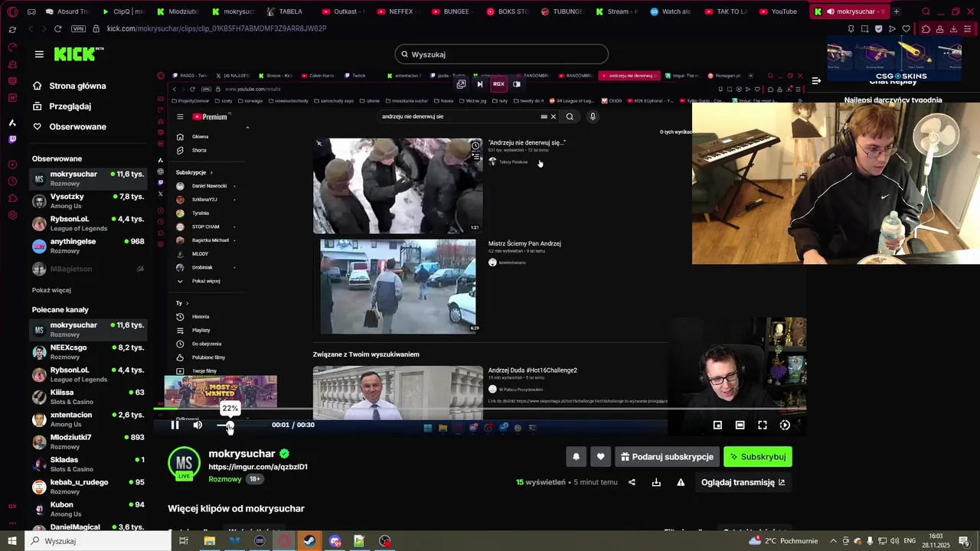Open Oglądaj transmisję link
The height and width of the screenshot is (551, 980).
pyautogui.click(x=743, y=482)
